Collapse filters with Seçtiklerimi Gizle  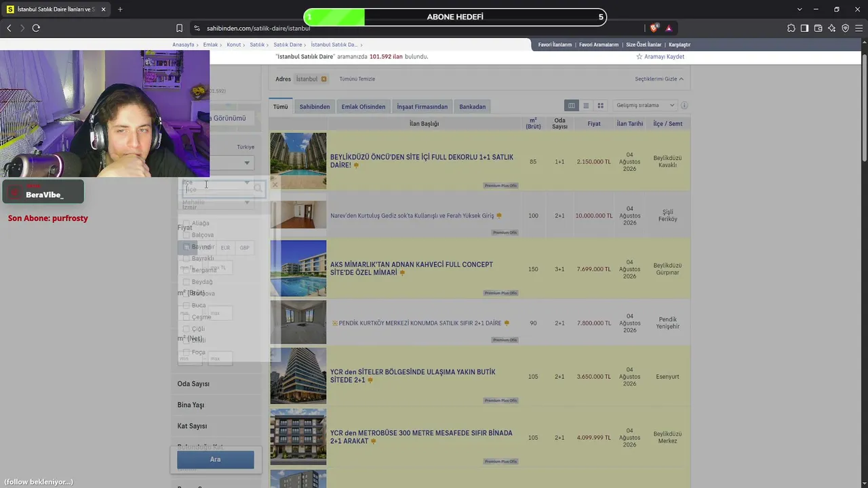point(659,79)
